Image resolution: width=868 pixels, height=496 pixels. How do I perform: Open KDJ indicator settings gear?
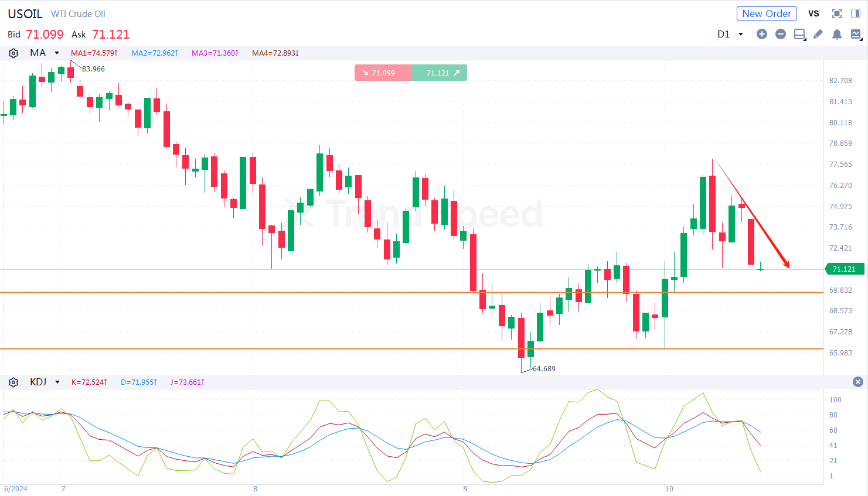tap(13, 382)
